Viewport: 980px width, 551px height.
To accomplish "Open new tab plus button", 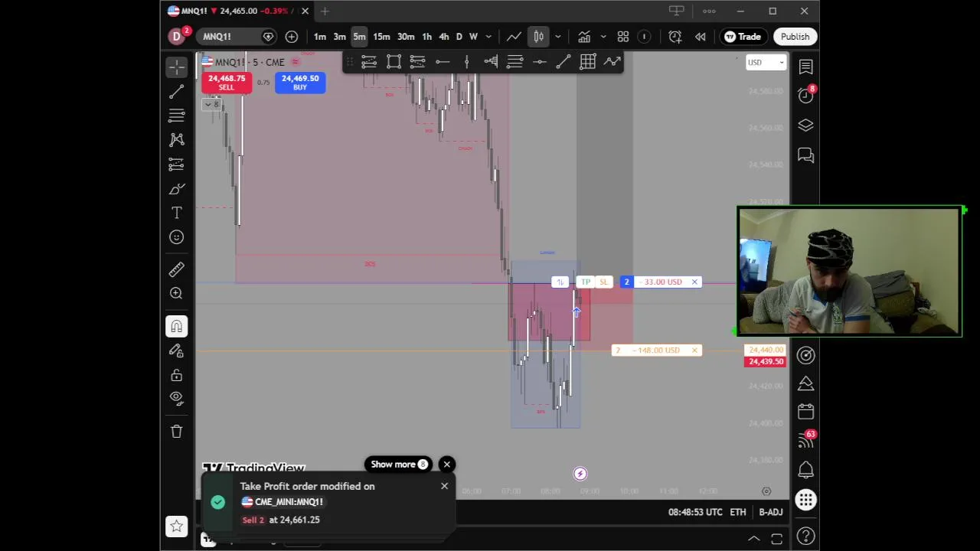I will (x=325, y=11).
